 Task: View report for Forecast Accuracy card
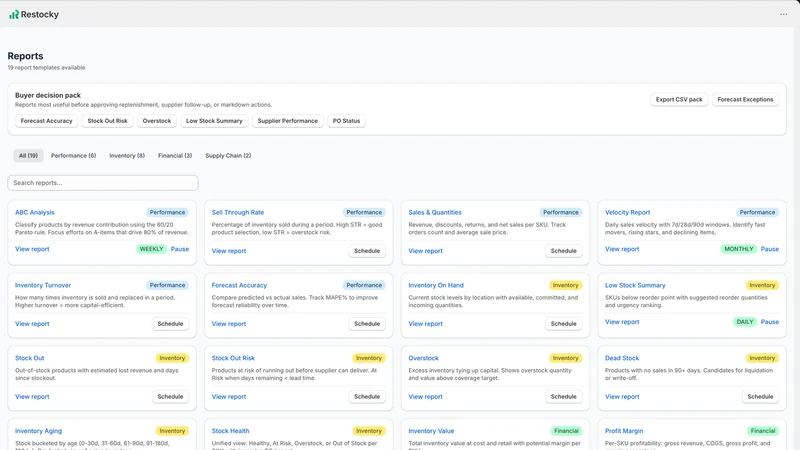pyautogui.click(x=229, y=324)
